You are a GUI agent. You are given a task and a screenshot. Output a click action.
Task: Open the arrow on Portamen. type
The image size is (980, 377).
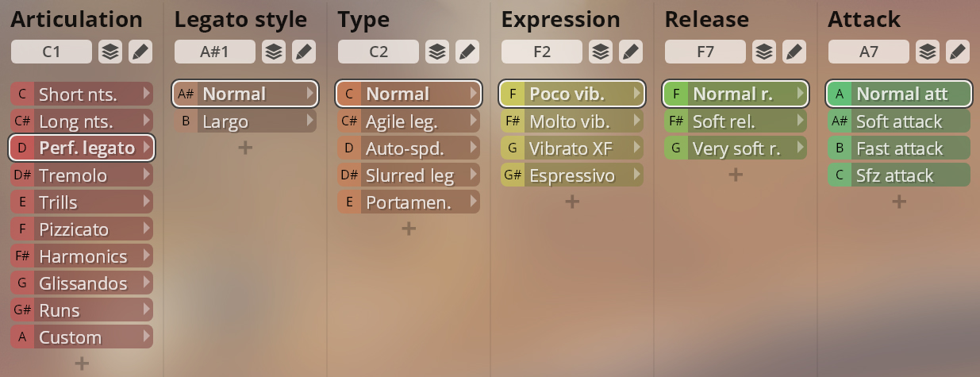[473, 202]
